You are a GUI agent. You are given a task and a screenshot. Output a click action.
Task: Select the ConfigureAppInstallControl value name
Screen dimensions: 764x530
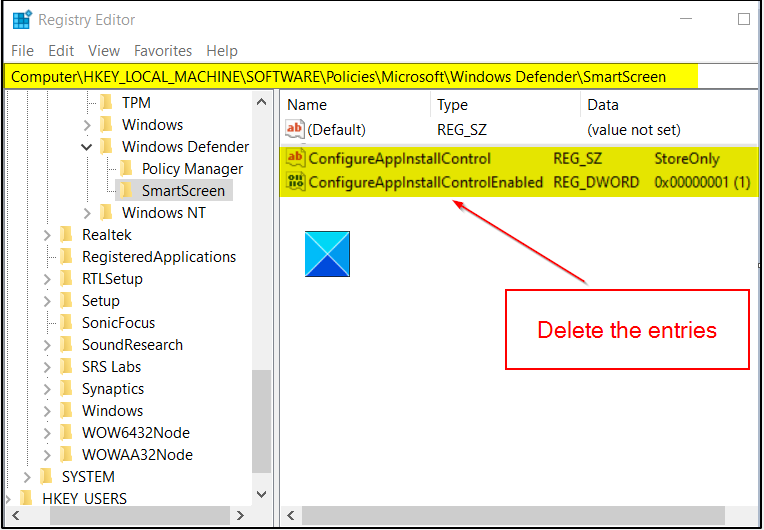pos(400,158)
